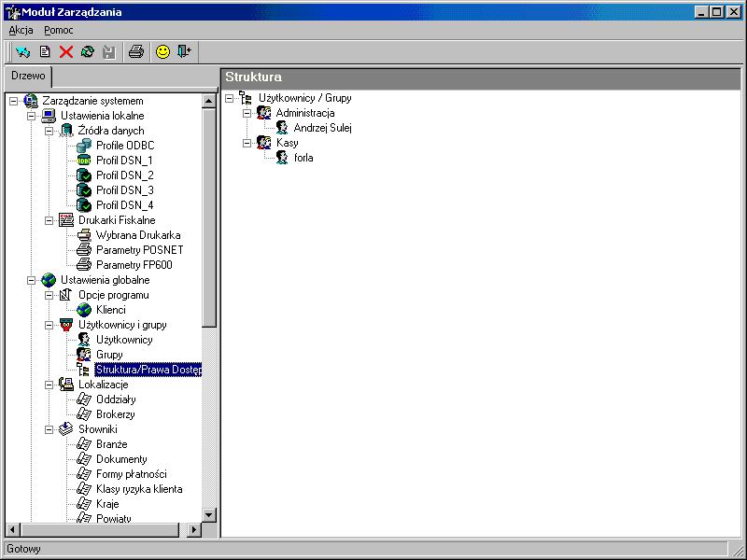Select Oddziały tree item

point(116,399)
